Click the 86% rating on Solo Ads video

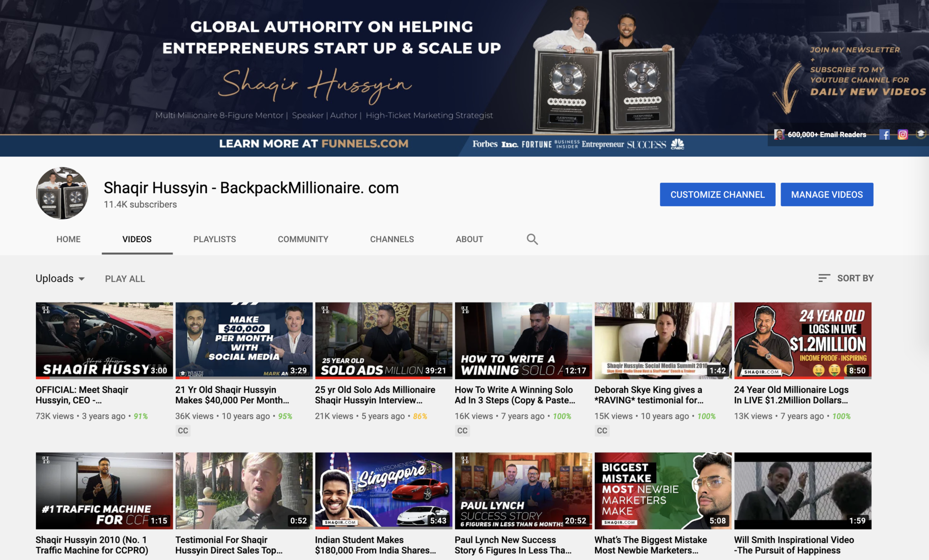click(x=420, y=416)
